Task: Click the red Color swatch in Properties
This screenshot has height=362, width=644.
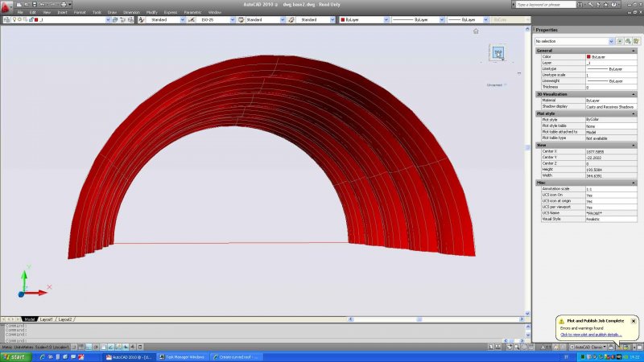Action: coord(588,57)
